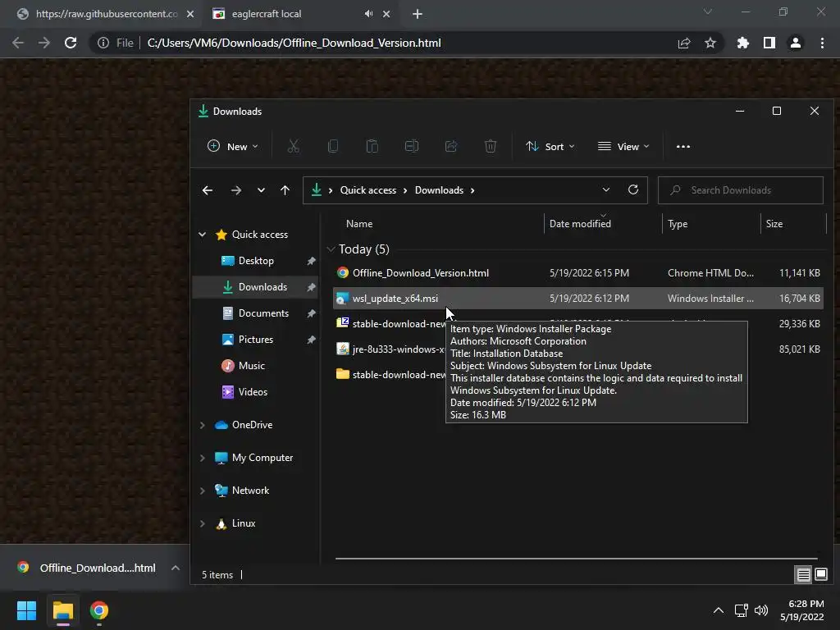Open Chrome extensions puzzle icon
Image resolution: width=840 pixels, height=630 pixels.
coord(742,43)
